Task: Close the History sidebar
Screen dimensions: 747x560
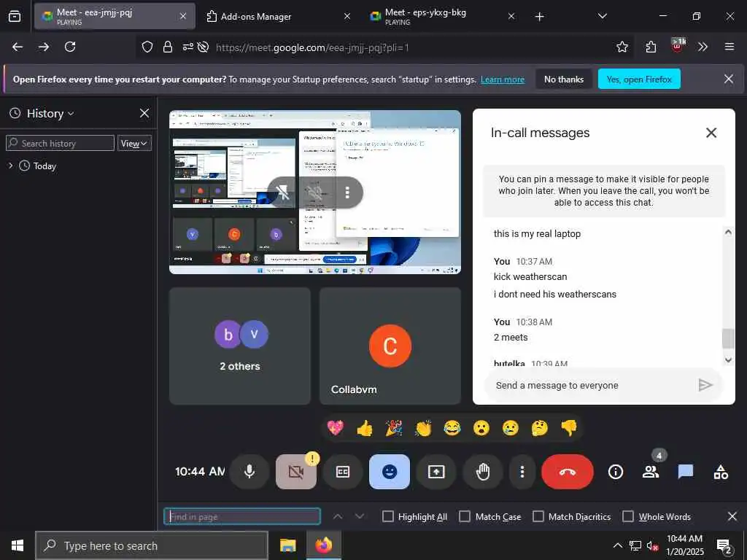Action: tap(144, 113)
